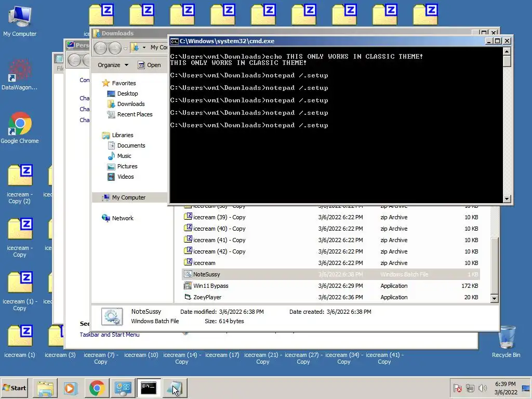The height and width of the screenshot is (399, 532).
Task: Select icecream (1) - Copy desktop archive
Action: [20, 291]
